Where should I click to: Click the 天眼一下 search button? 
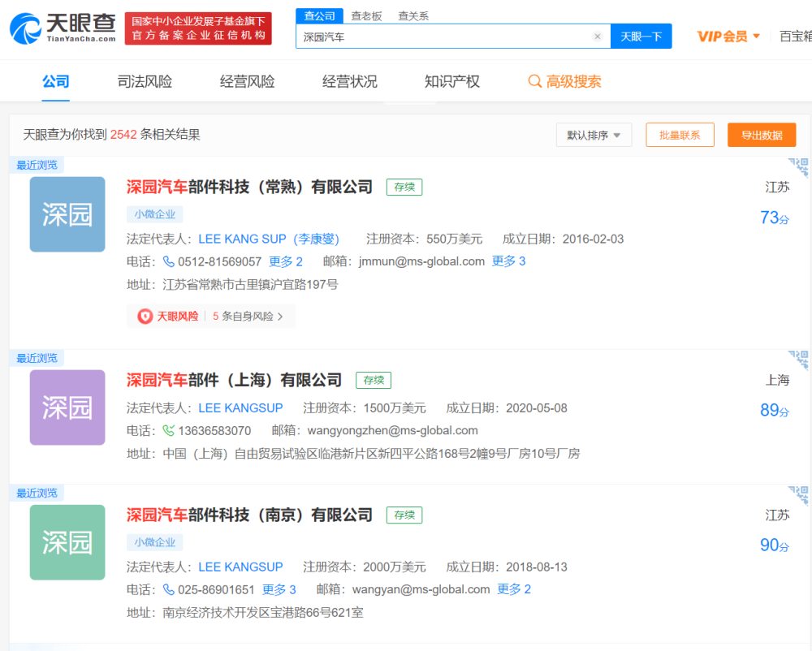click(x=641, y=37)
